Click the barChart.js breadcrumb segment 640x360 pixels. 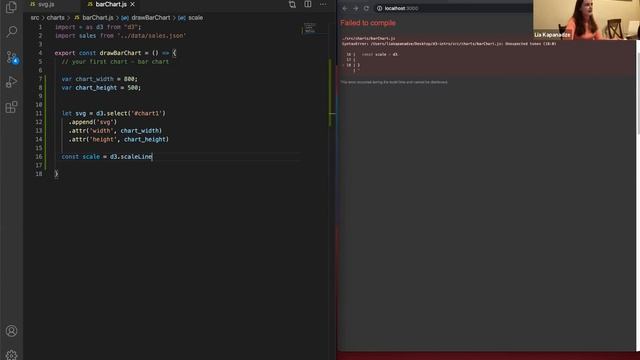98,18
